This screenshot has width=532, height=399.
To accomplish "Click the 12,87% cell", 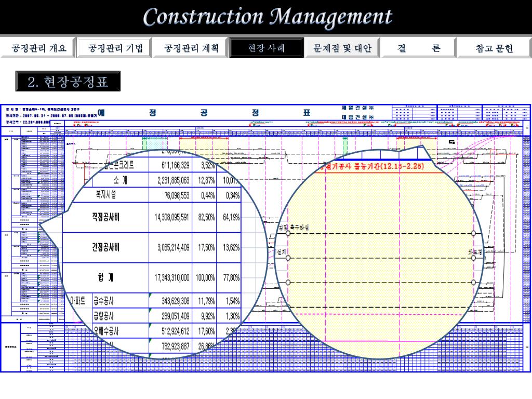I will 207,180.
